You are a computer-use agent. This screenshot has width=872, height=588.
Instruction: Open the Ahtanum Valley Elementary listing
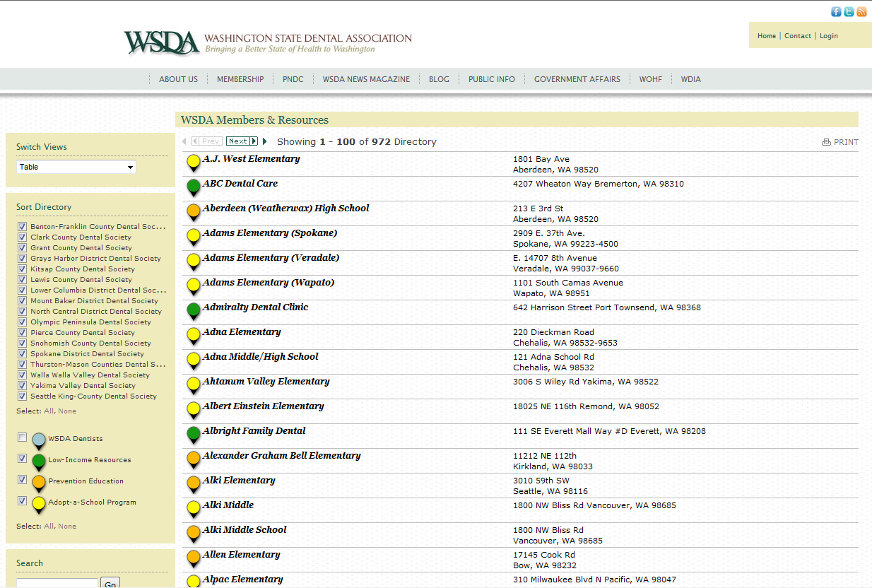click(x=266, y=382)
